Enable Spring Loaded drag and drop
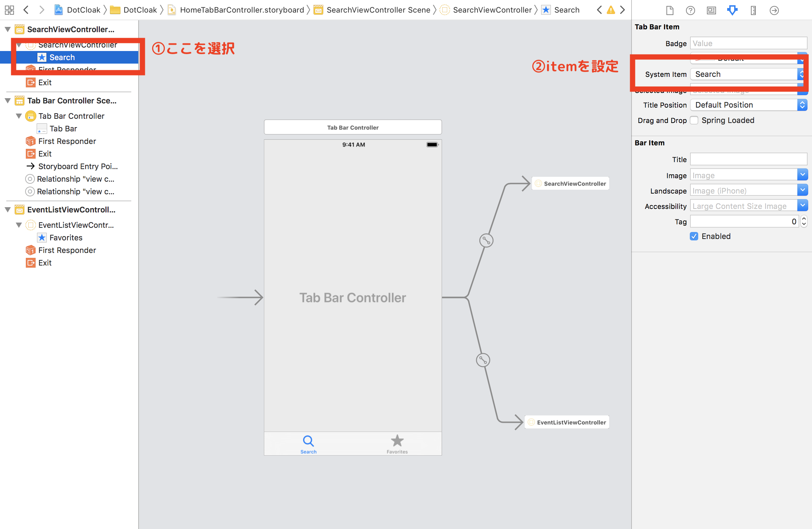The height and width of the screenshot is (529, 812). pos(694,120)
